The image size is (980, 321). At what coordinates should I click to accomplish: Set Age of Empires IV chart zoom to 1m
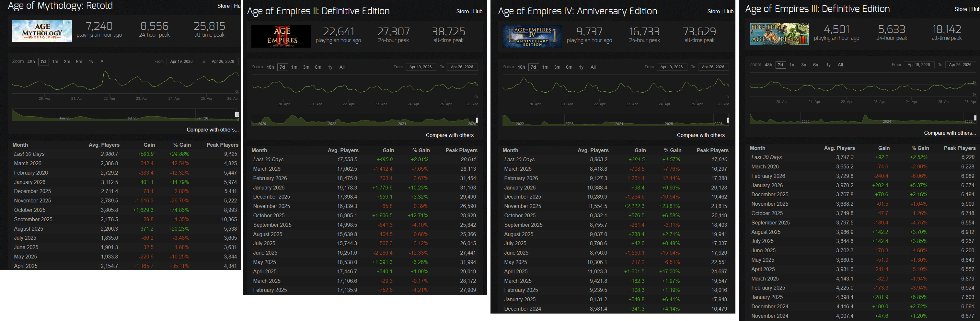[x=545, y=67]
